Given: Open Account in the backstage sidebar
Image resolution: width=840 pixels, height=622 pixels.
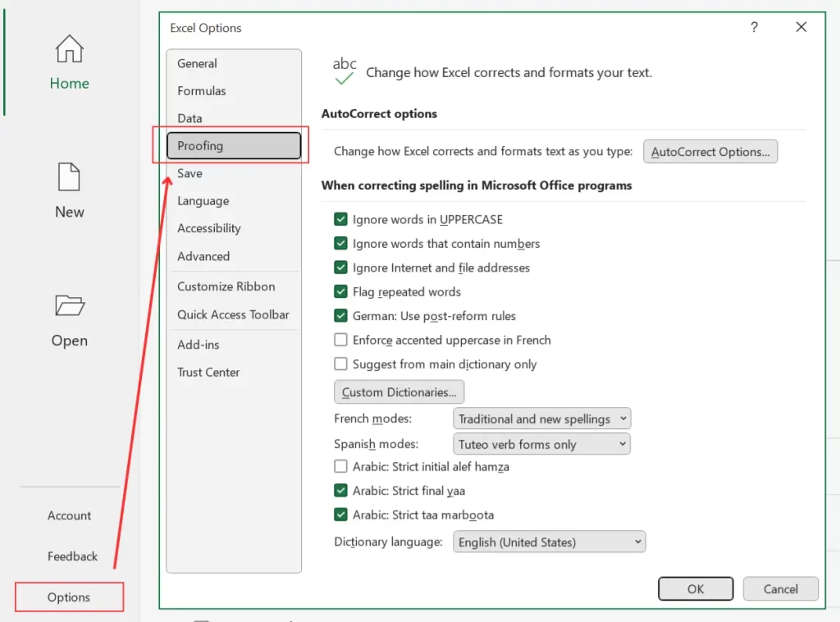Looking at the screenshot, I should (x=69, y=515).
